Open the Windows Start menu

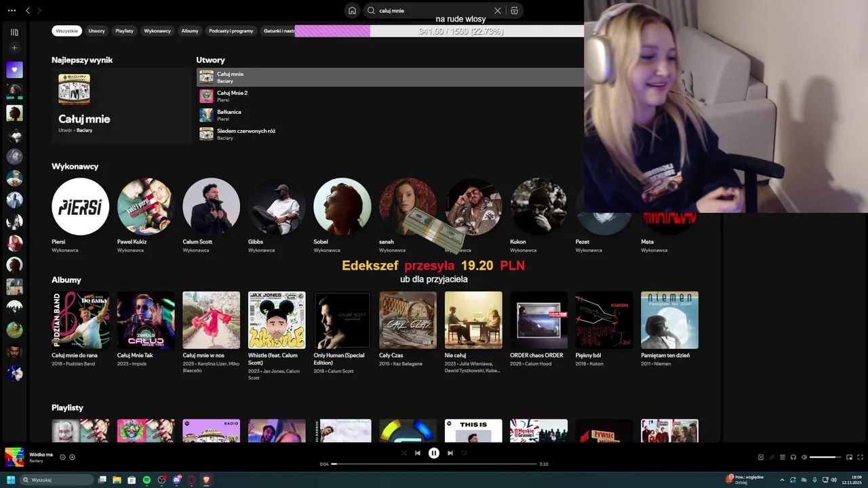click(x=10, y=480)
